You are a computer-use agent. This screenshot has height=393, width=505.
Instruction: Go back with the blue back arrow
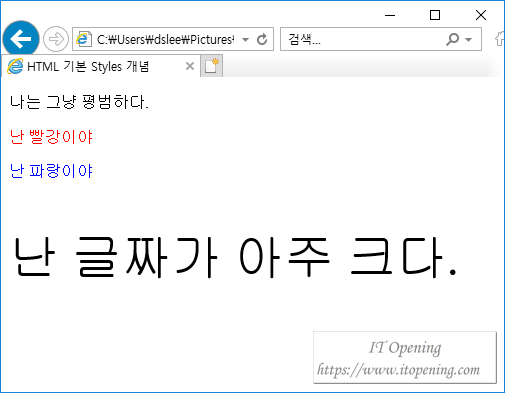[x=21, y=39]
